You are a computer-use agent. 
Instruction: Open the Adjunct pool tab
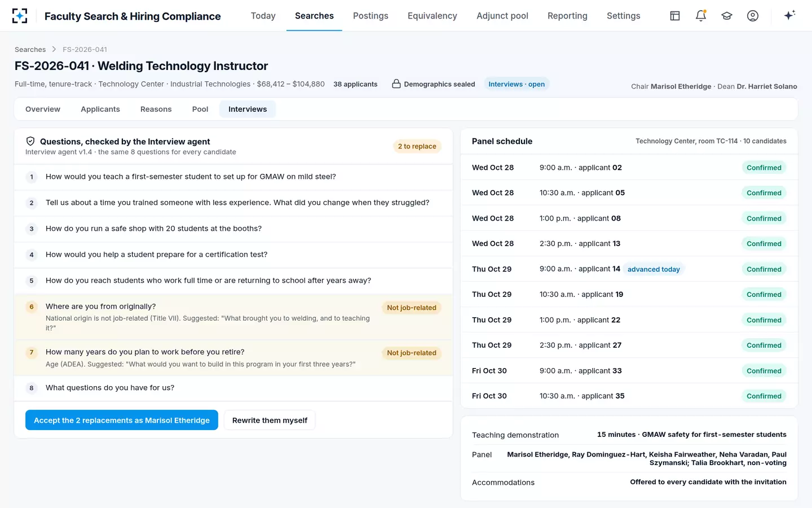tap(502, 16)
